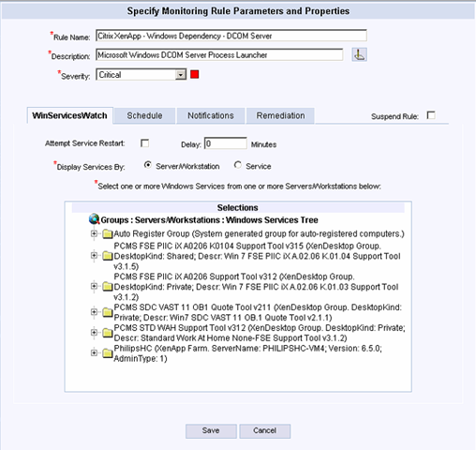
Task: Expand PCMS FSE PIIC iX Support Tool v312 node
Action: click(x=94, y=286)
